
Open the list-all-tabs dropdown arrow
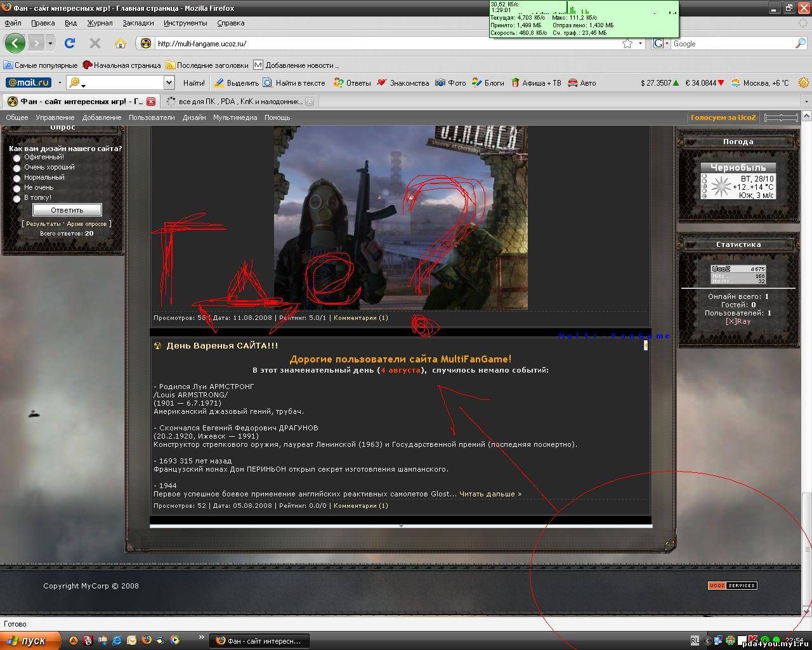(x=806, y=102)
